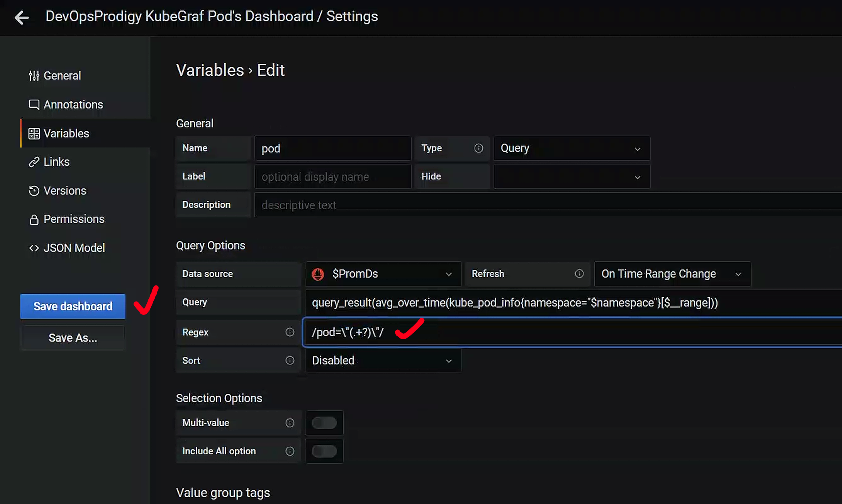Click the back arrow icon
This screenshot has width=842, height=504.
coord(22,17)
